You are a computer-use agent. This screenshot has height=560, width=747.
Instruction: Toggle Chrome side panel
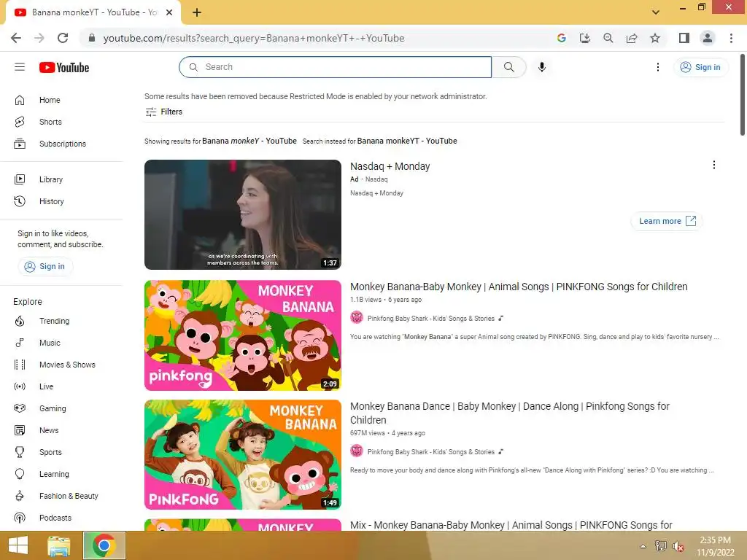684,38
